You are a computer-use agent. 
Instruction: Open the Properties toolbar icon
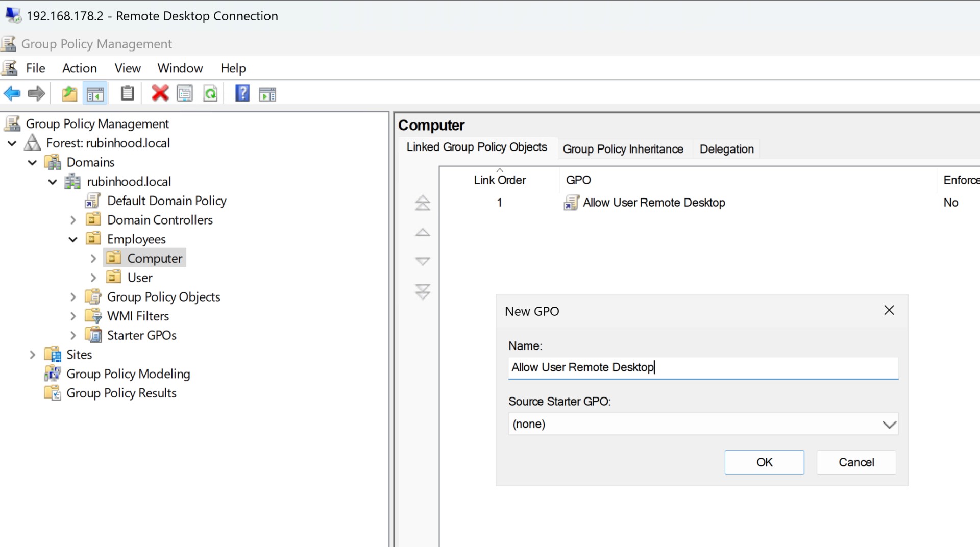coord(185,93)
